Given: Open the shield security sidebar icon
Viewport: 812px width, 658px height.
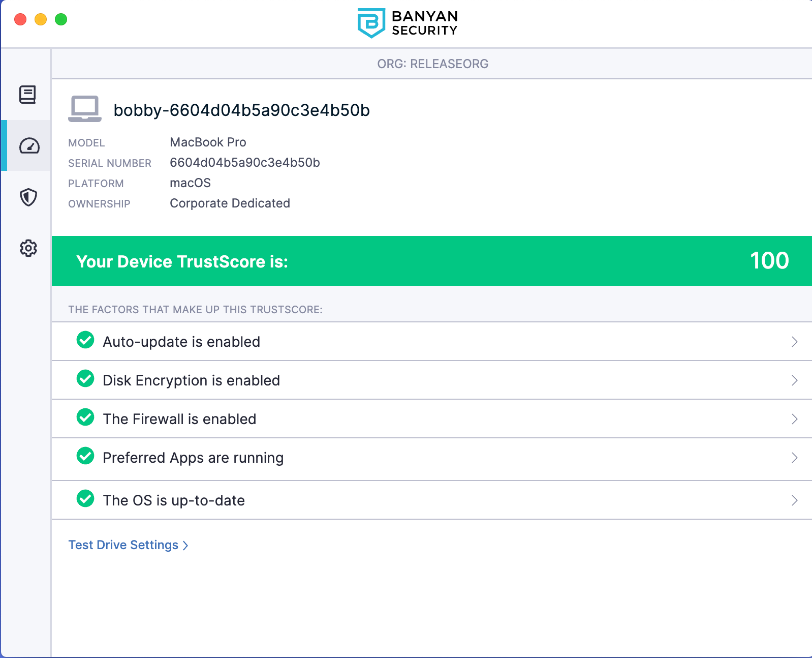Looking at the screenshot, I should click(x=28, y=197).
